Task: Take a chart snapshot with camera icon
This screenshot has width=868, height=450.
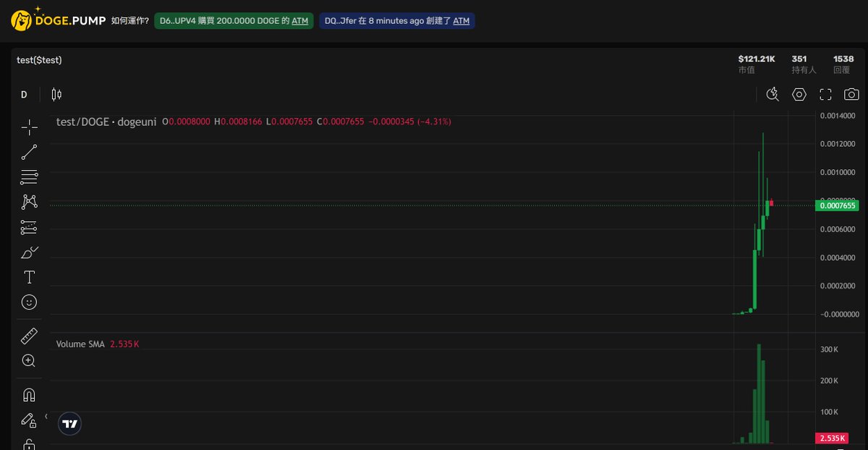Action: (x=851, y=95)
